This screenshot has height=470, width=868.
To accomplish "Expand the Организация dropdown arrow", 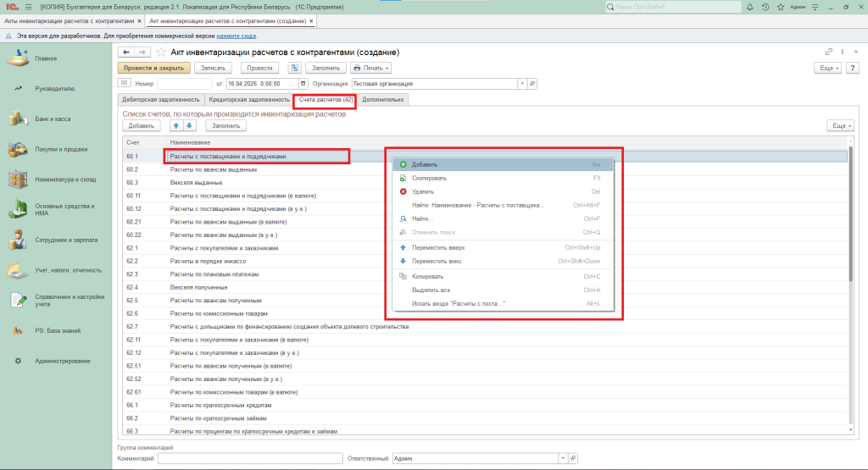I will [x=522, y=84].
